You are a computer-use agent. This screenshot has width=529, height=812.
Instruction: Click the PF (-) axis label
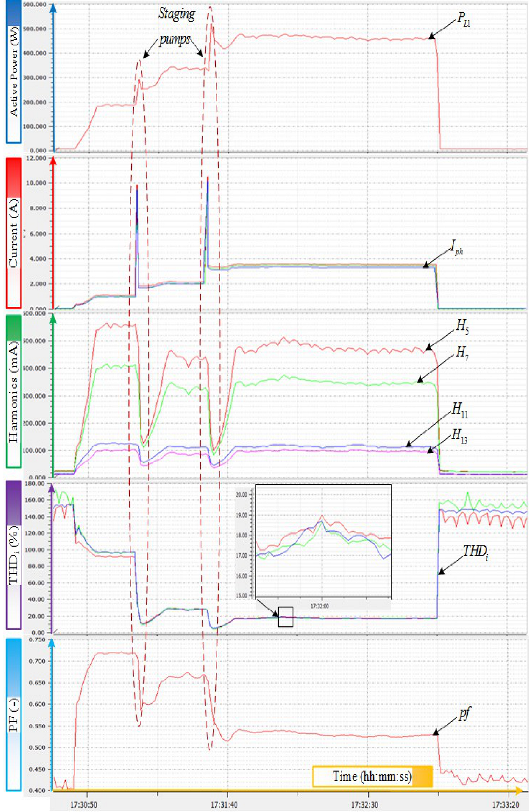pyautogui.click(x=13, y=715)
